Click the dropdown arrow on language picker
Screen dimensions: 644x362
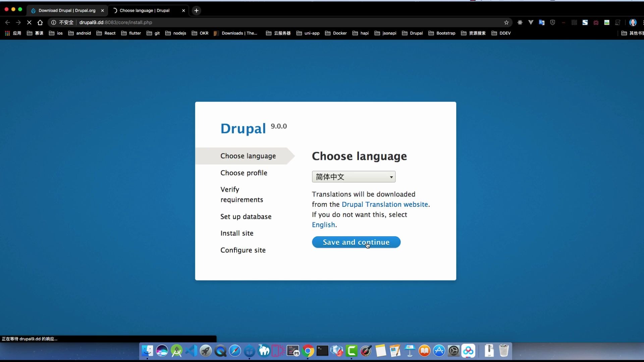coord(391,177)
